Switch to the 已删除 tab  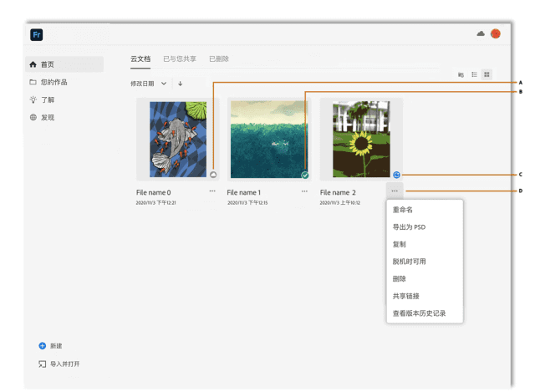click(x=219, y=59)
